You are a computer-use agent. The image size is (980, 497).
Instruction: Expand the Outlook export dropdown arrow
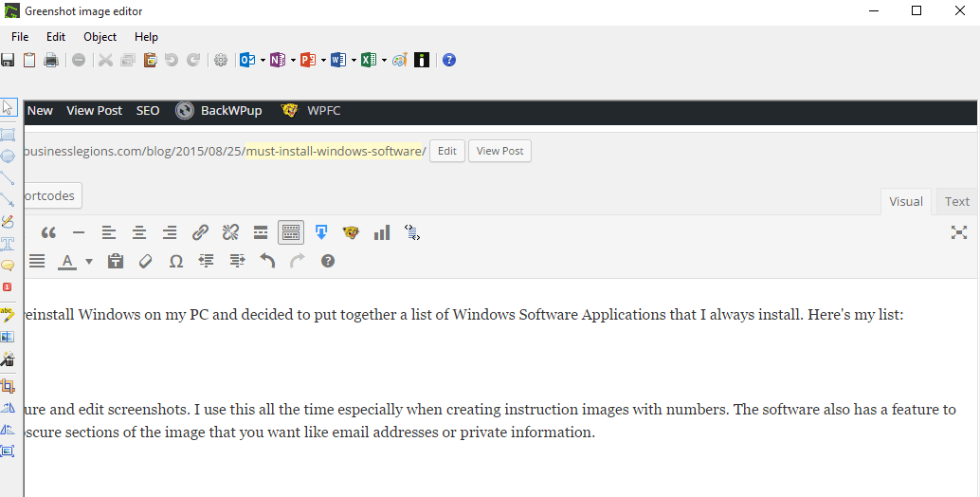[x=263, y=60]
